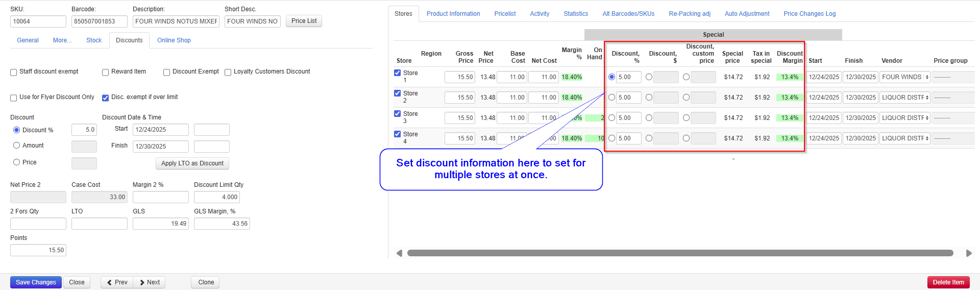This screenshot has width=980, height=290.
Task: Select the Discount % radio button
Action: pyautogui.click(x=17, y=130)
